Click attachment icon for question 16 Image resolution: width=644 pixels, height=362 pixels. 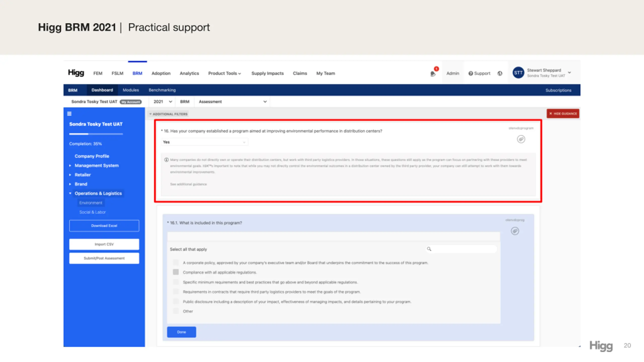pyautogui.click(x=521, y=139)
